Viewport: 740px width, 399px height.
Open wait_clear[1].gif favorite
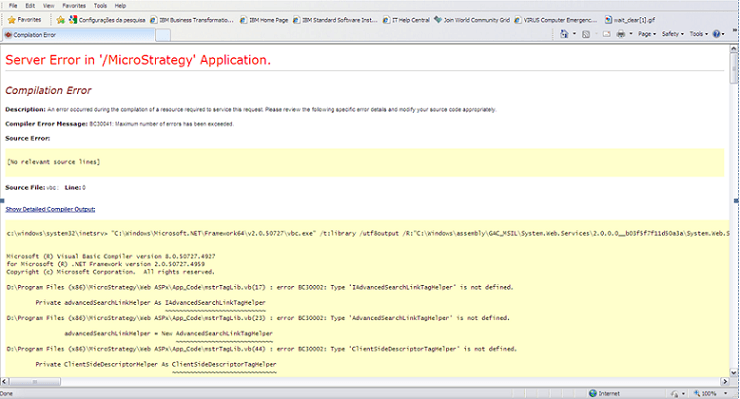click(630, 20)
